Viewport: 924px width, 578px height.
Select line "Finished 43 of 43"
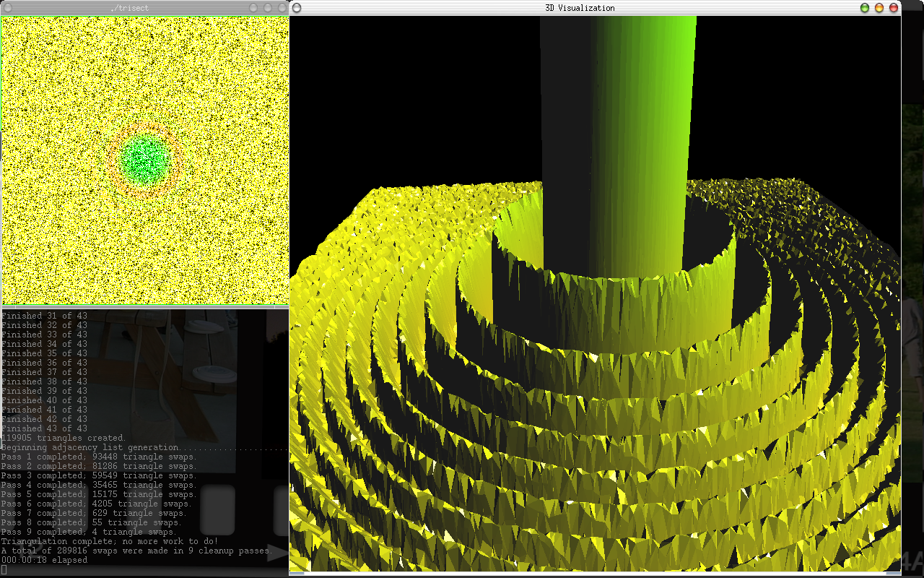[x=44, y=428]
